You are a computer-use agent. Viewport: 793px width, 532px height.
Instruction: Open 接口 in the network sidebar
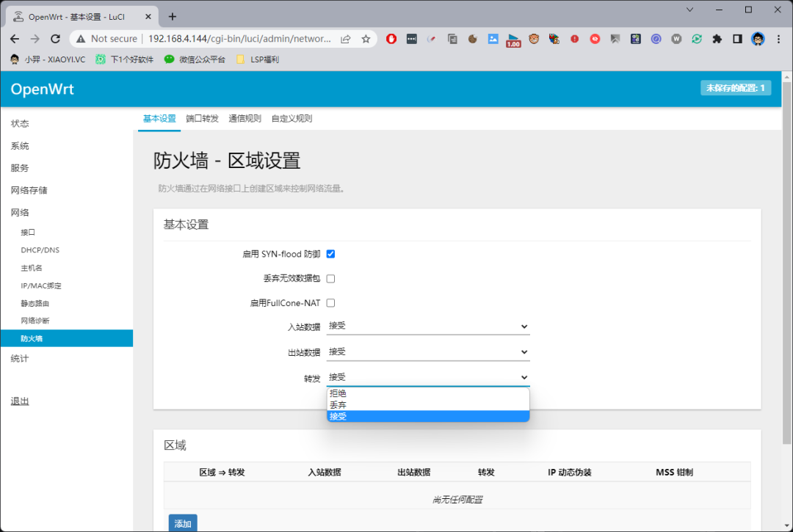28,232
